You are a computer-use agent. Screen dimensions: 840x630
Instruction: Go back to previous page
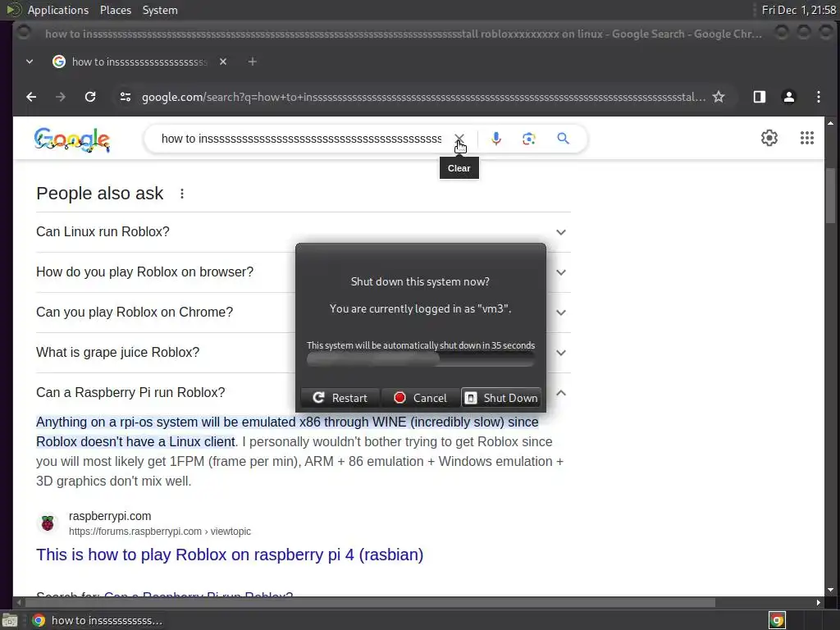coord(32,97)
